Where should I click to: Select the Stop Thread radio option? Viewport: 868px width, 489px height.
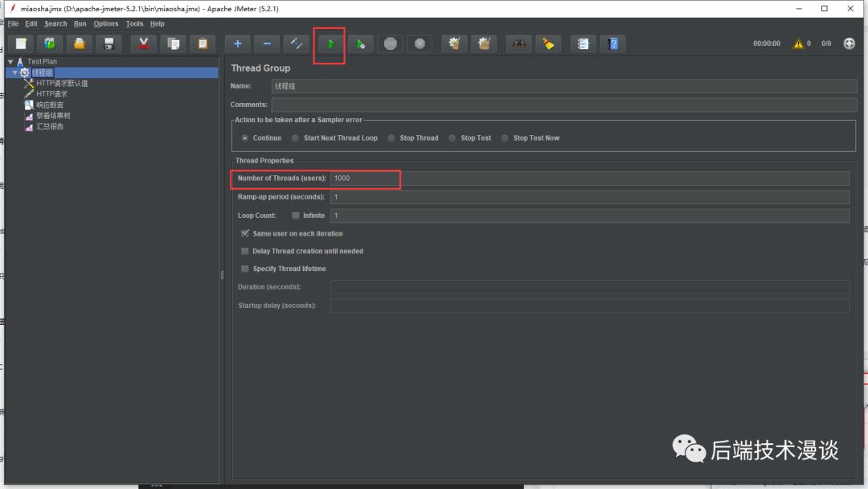391,138
